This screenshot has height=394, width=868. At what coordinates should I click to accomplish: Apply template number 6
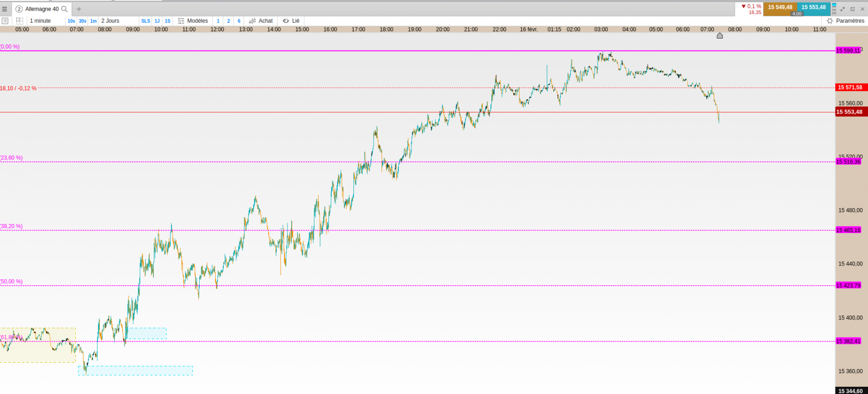click(x=239, y=21)
